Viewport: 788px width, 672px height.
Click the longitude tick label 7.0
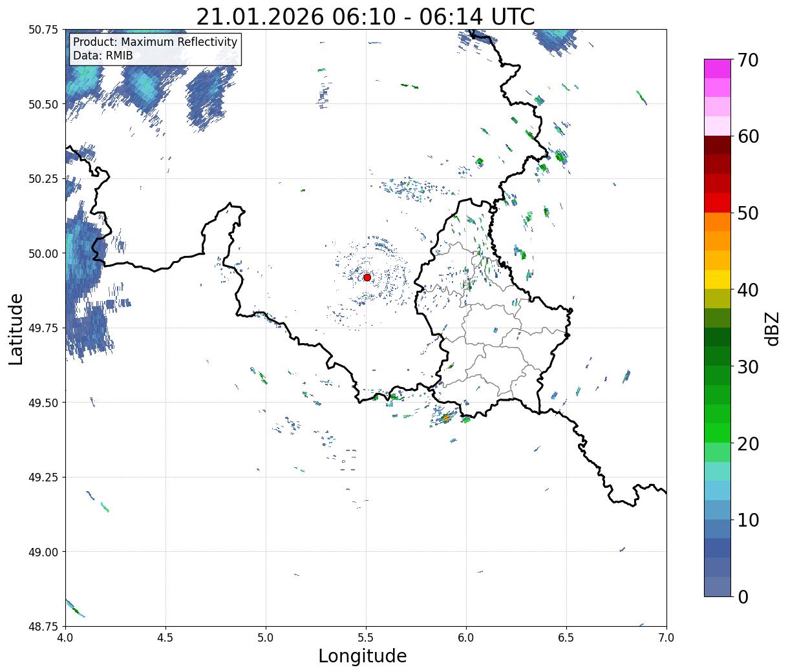coord(666,637)
